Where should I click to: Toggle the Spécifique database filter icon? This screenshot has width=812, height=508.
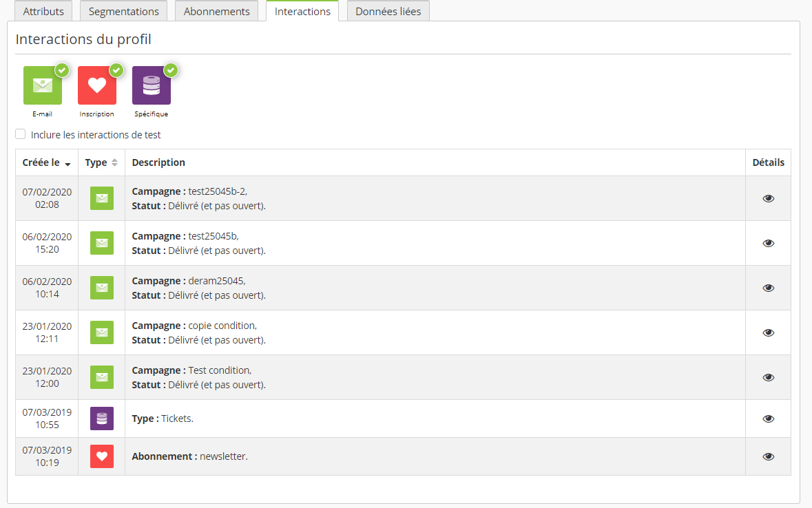click(152, 85)
